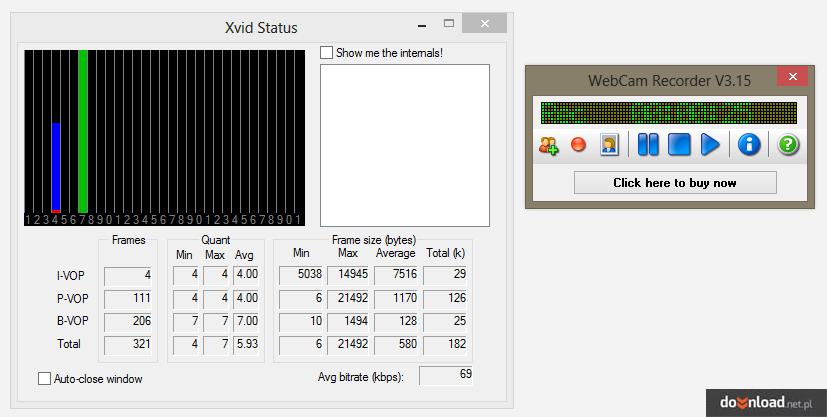Screen dimensions: 827x417
Task: Pause recording with the blue pause button
Action: [648, 144]
